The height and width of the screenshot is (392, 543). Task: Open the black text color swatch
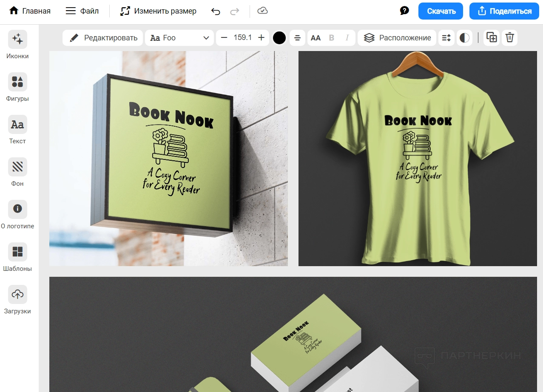coord(279,38)
